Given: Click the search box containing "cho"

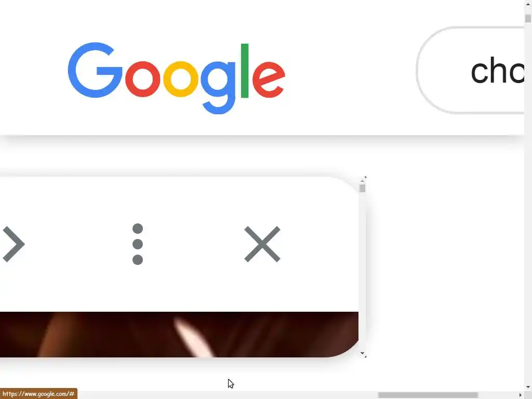Looking at the screenshot, I should click(x=471, y=71).
